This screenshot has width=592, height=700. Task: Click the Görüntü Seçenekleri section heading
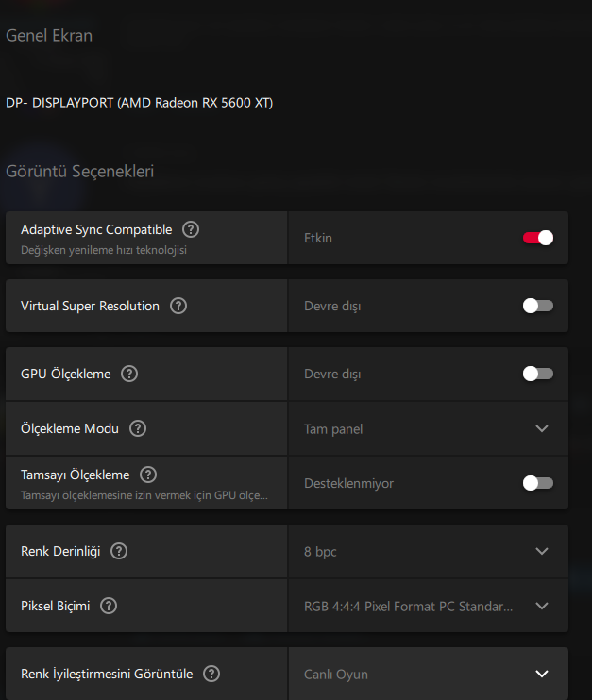(x=79, y=172)
